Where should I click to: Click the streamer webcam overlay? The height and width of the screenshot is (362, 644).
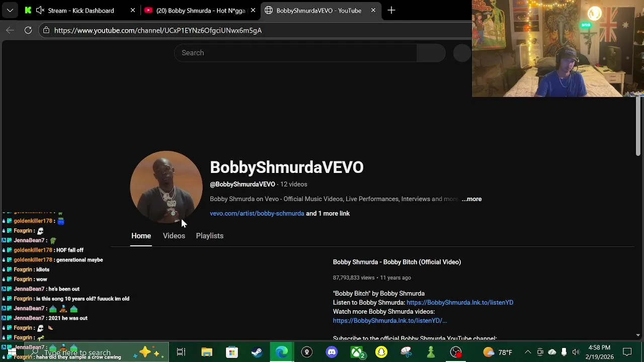[x=558, y=48]
